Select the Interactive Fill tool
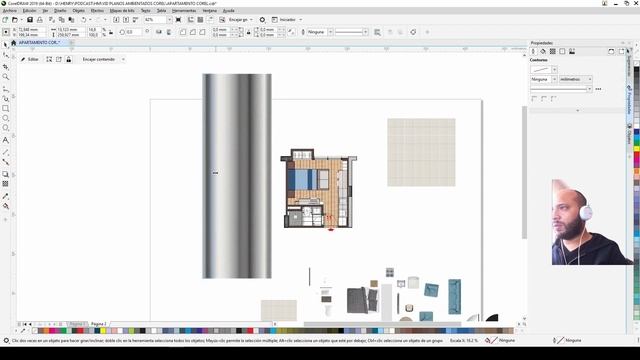 [5, 206]
